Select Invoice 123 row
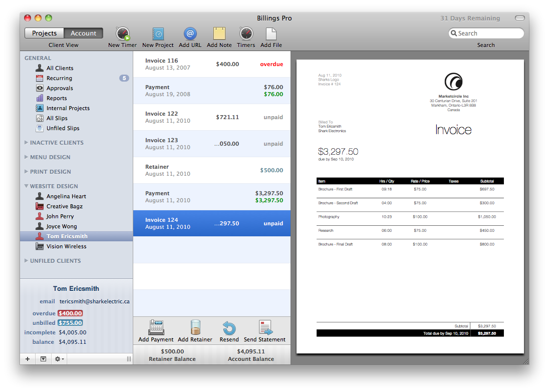 [212, 144]
